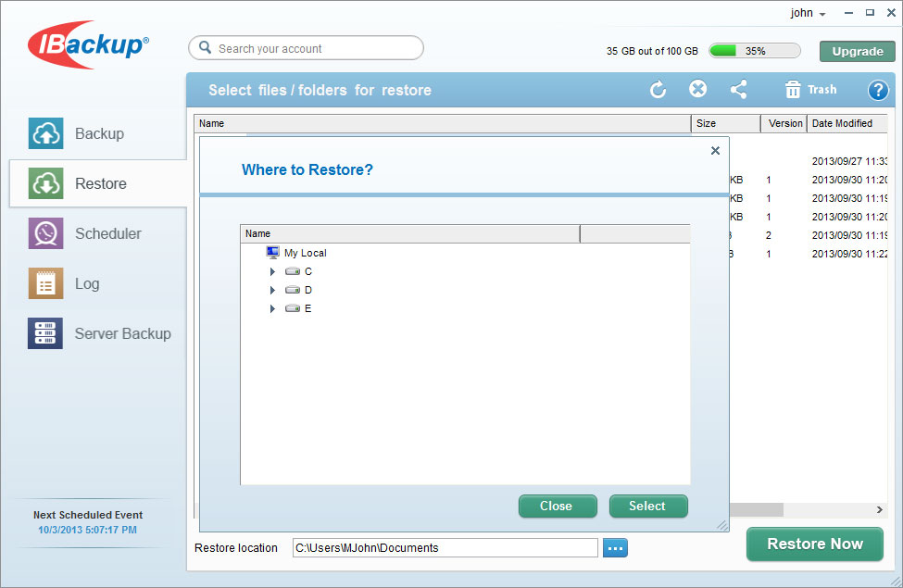
Task: Expand the D drive tree node
Action: [272, 290]
